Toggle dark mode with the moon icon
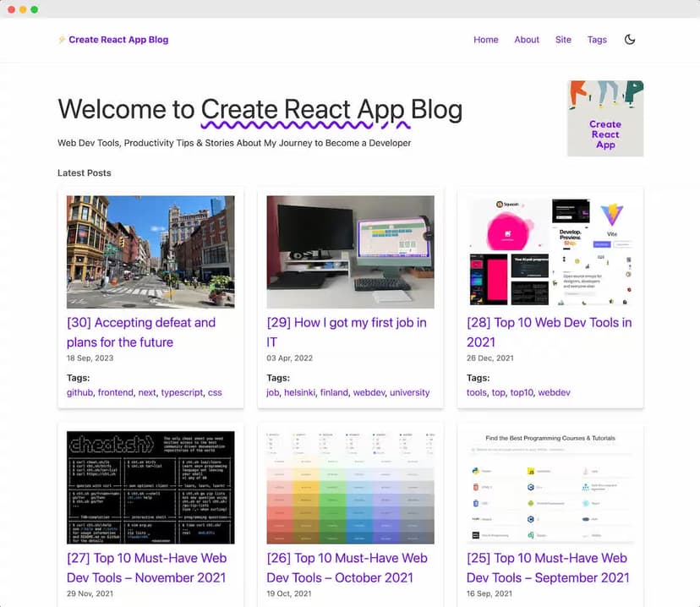 [630, 40]
